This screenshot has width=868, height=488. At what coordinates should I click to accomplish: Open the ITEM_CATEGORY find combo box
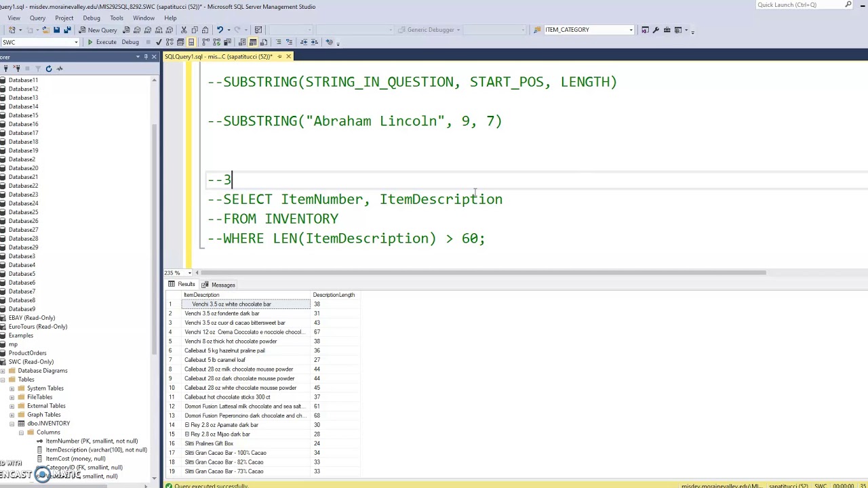(631, 30)
